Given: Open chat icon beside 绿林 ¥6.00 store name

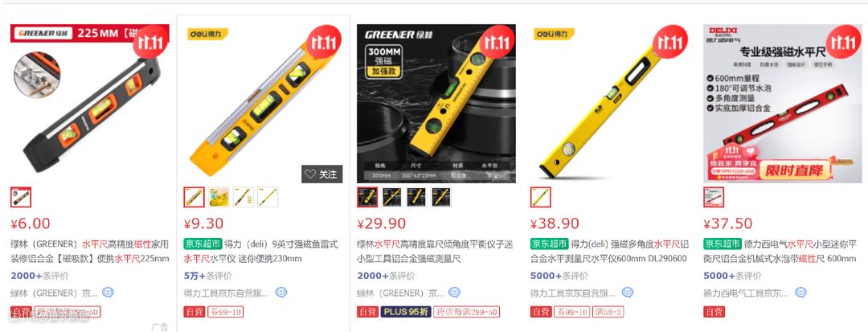Looking at the screenshot, I should (x=108, y=293).
